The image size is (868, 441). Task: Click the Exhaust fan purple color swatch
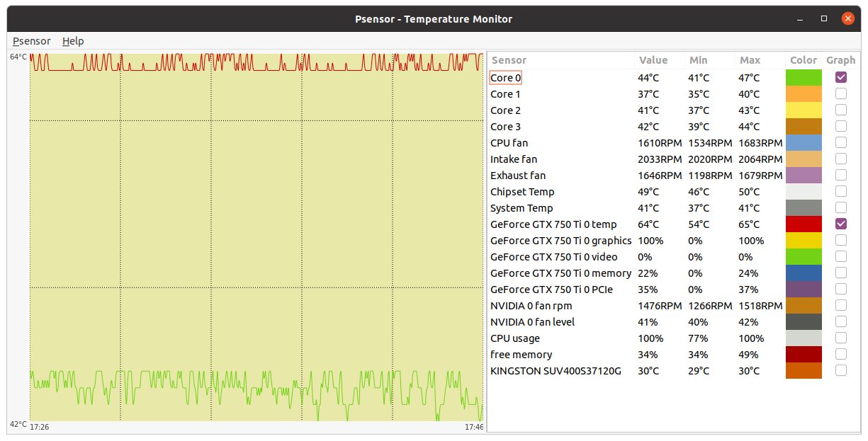(x=804, y=176)
